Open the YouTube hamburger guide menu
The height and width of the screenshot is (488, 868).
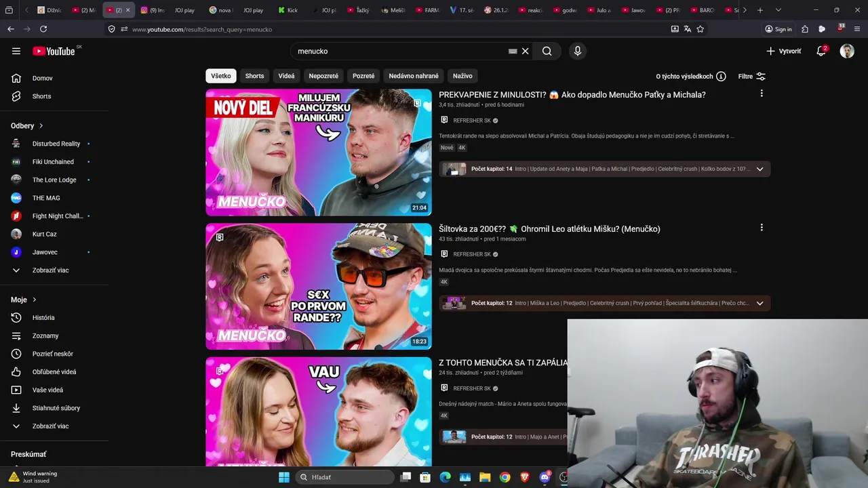[16, 51]
